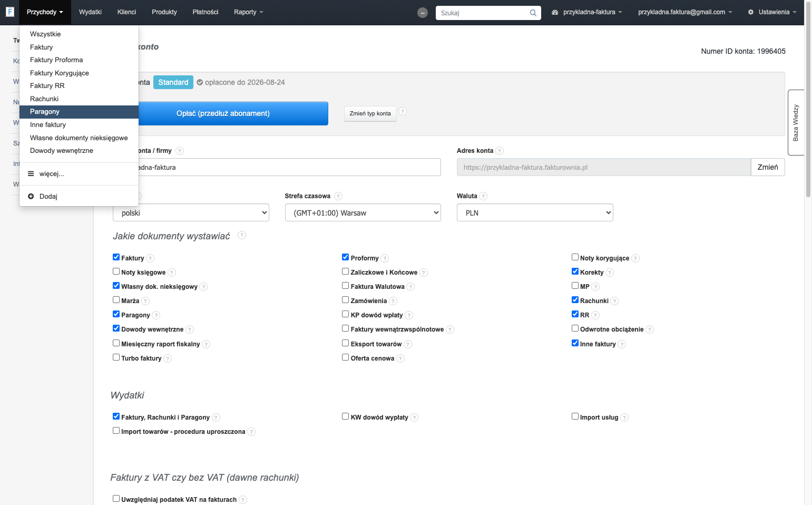Tick the Odwrotne obciążenie checkbox
The image size is (812, 505).
575,328
